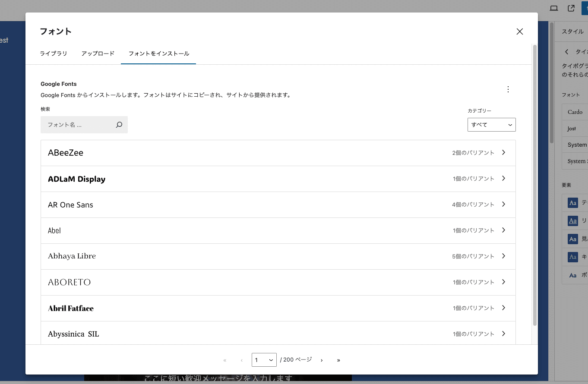Image resolution: width=588 pixels, height=384 pixels.
Task: Open the Google Fonts kebab options menu
Action: click(508, 89)
